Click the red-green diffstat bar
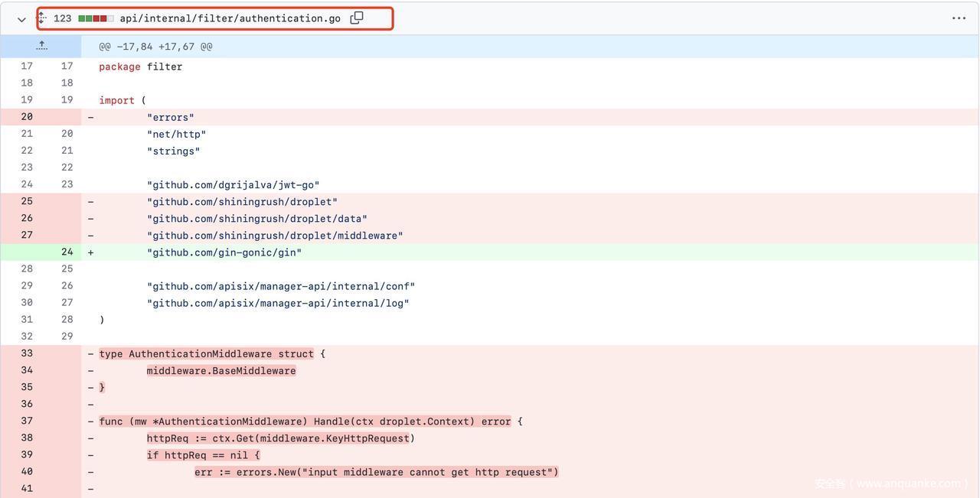 [96, 18]
